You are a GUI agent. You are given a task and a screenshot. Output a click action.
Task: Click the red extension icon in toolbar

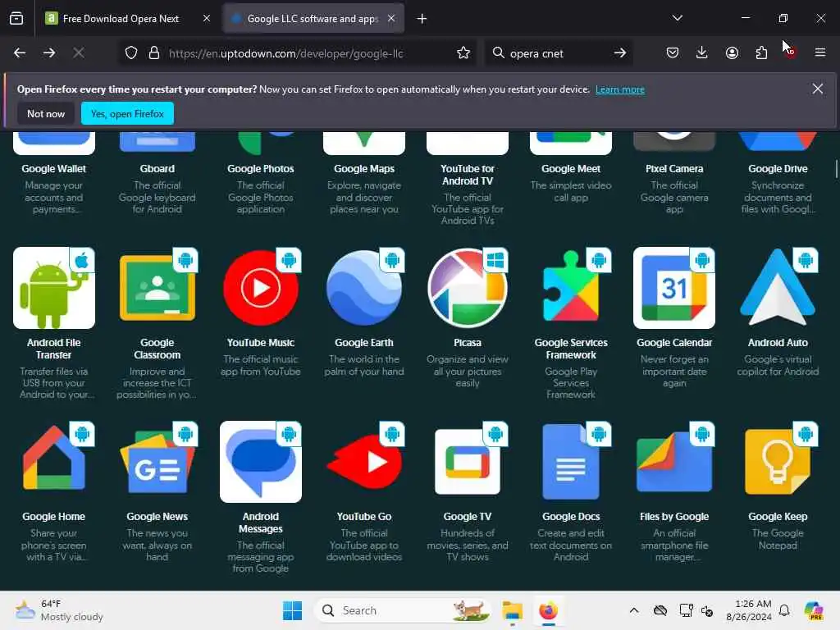point(790,52)
